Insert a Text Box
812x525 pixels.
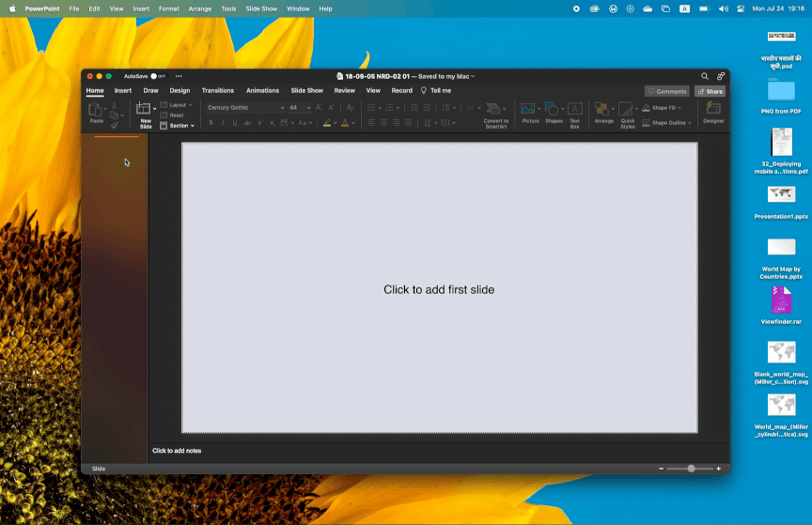pos(574,110)
